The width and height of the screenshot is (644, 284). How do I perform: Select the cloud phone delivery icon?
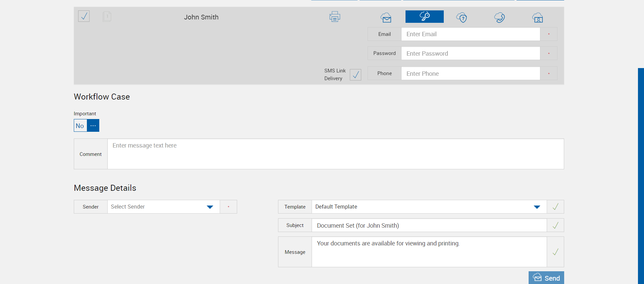[499, 17]
